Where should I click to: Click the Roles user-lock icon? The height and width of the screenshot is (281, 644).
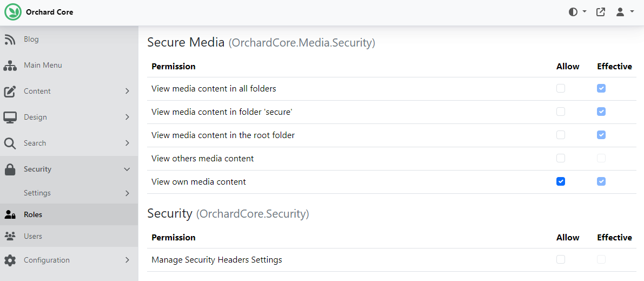(x=10, y=215)
